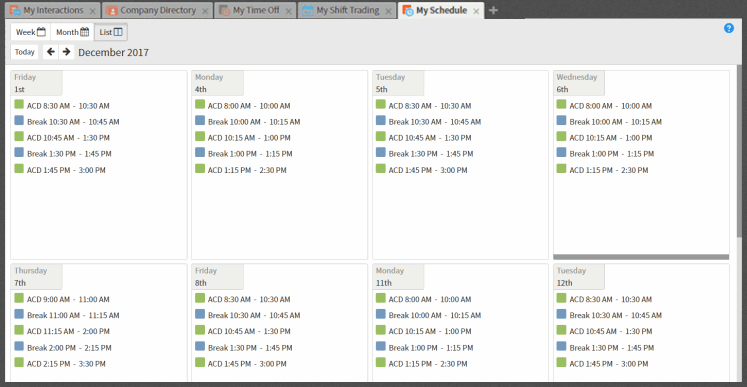Click Monday 4th ACD 10:15 AM - 1:00 PM

pos(249,138)
